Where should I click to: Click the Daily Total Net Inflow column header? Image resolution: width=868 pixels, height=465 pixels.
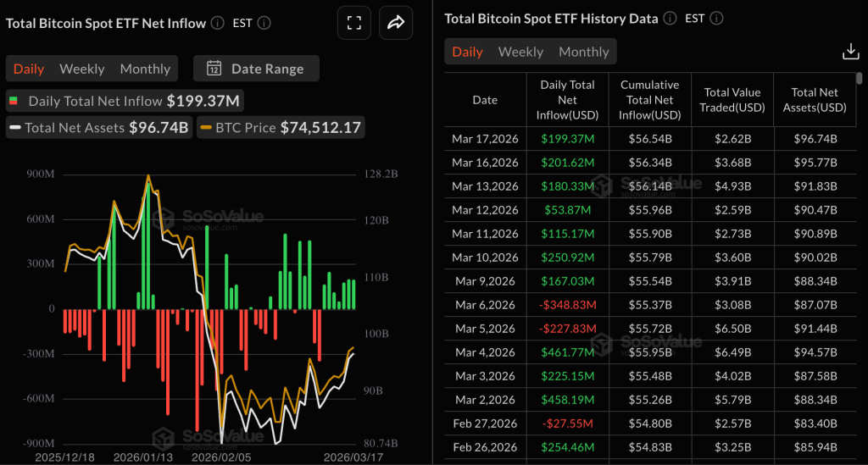567,99
